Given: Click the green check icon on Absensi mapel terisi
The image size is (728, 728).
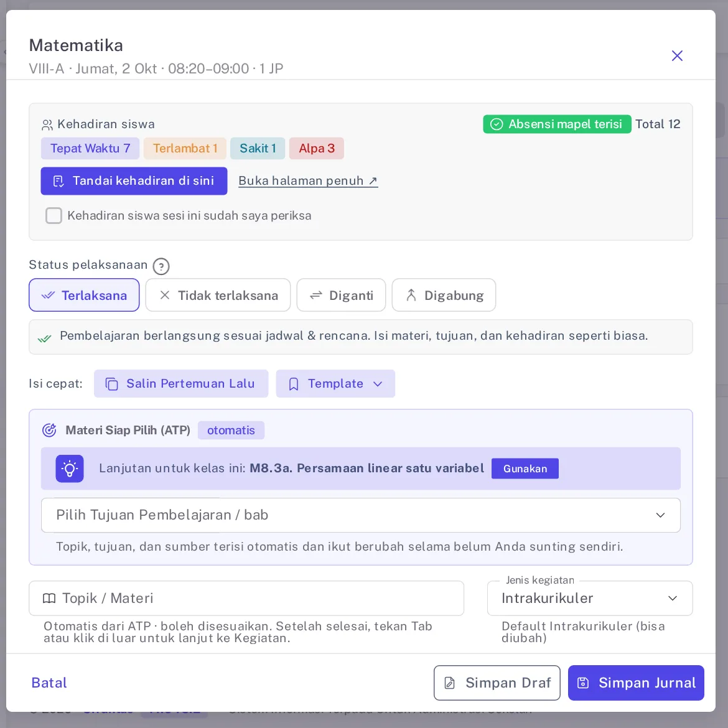Looking at the screenshot, I should click(497, 124).
